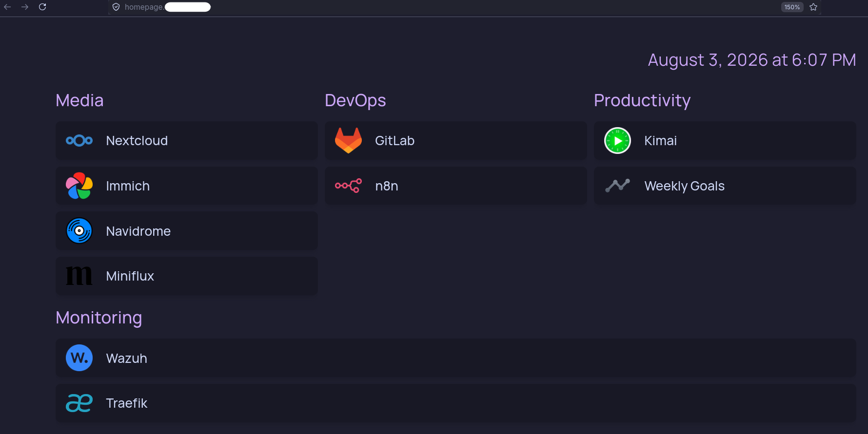The height and width of the screenshot is (434, 868).
Task: Open the GitLab service link
Action: click(456, 141)
